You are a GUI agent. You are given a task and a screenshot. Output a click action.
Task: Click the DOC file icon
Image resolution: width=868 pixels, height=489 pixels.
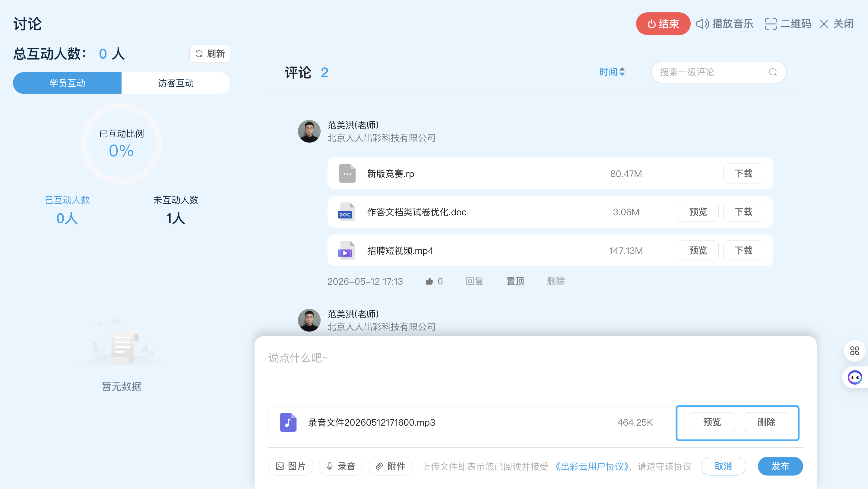point(346,212)
